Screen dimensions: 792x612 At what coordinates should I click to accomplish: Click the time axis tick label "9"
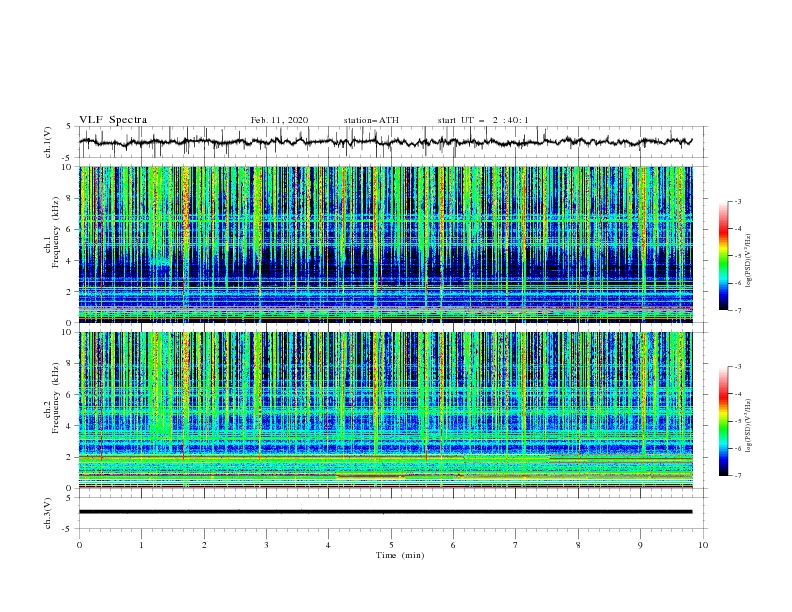tap(640, 545)
